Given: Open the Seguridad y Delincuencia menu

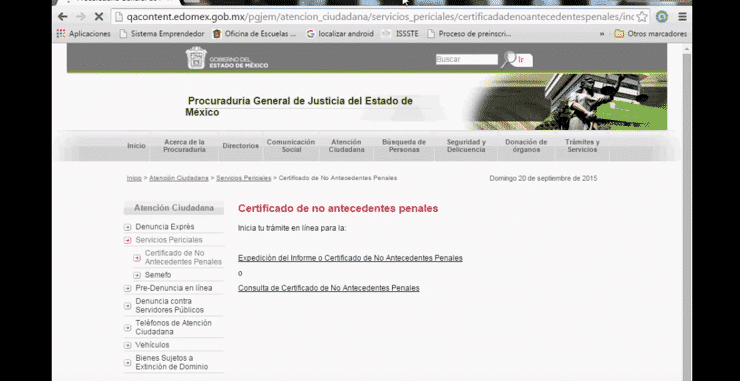Looking at the screenshot, I should (466, 146).
